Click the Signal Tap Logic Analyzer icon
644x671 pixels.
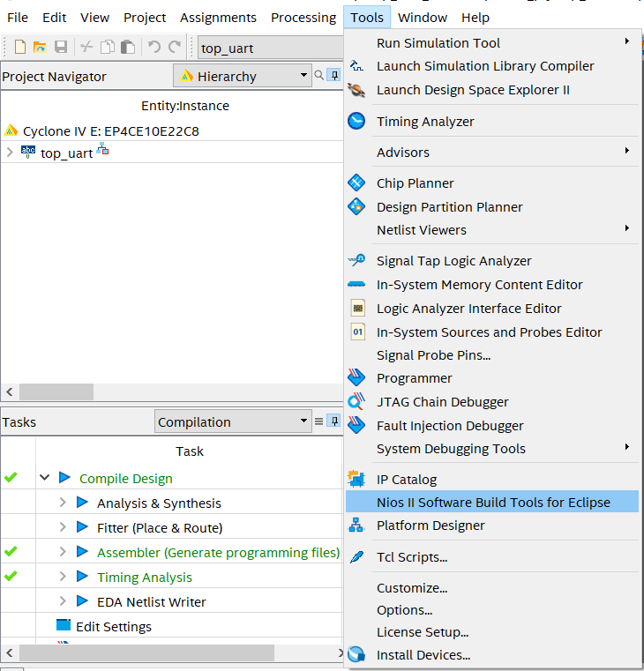click(356, 260)
